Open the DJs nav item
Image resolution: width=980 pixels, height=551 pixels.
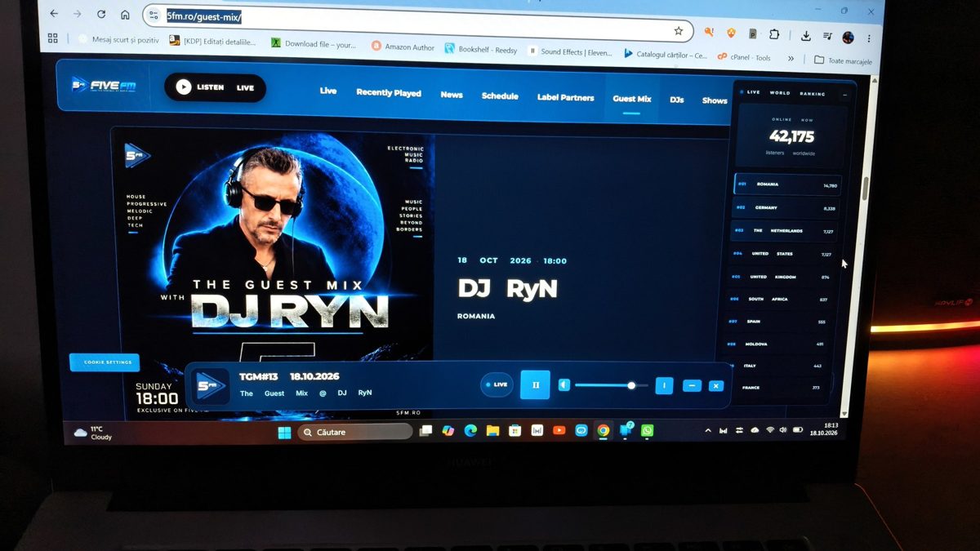[x=676, y=100]
